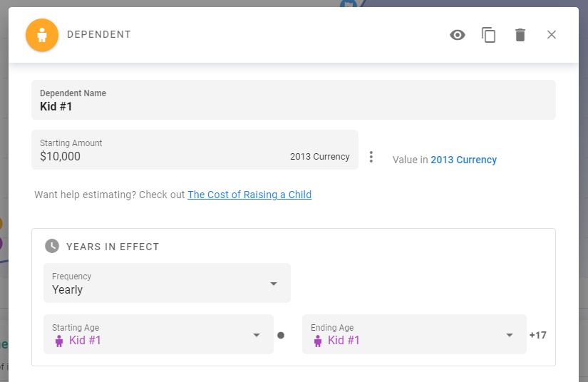The height and width of the screenshot is (382, 588).
Task: Open the three-dot options for Starting Amount
Action: coord(371,157)
